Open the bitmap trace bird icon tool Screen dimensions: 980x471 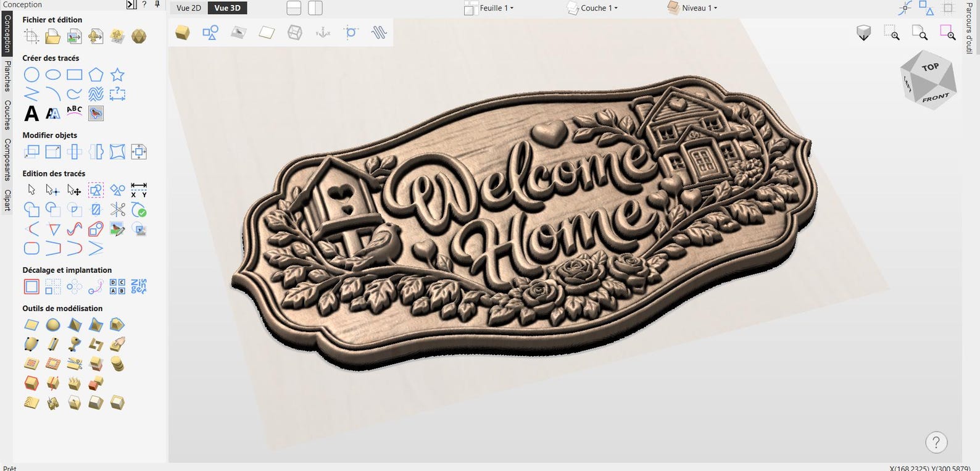(96, 114)
